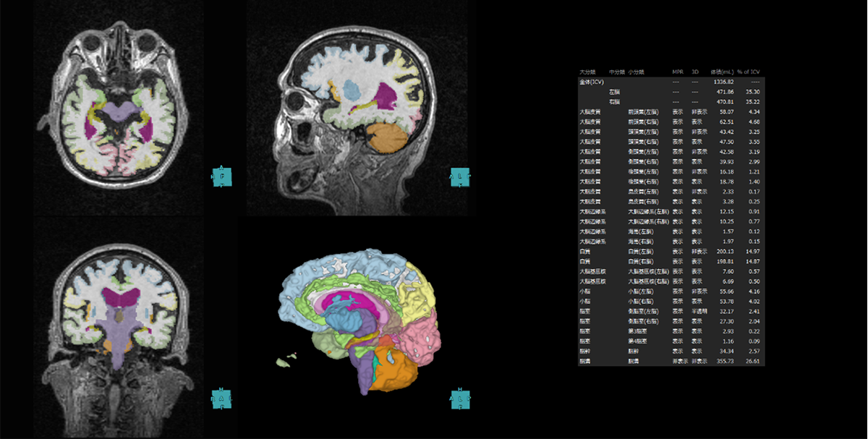
Task: Select the 第3脳室 row in the table
Action: (x=637, y=331)
